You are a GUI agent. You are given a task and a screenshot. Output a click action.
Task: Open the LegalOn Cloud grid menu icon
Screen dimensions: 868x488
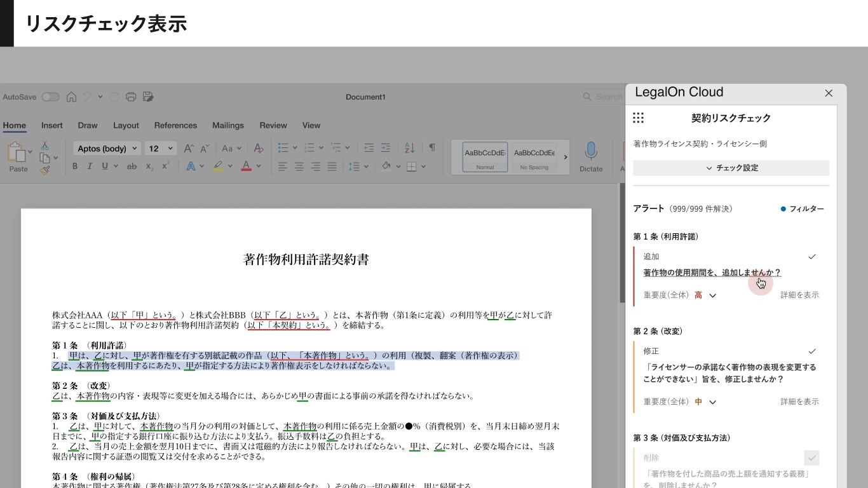coord(639,118)
